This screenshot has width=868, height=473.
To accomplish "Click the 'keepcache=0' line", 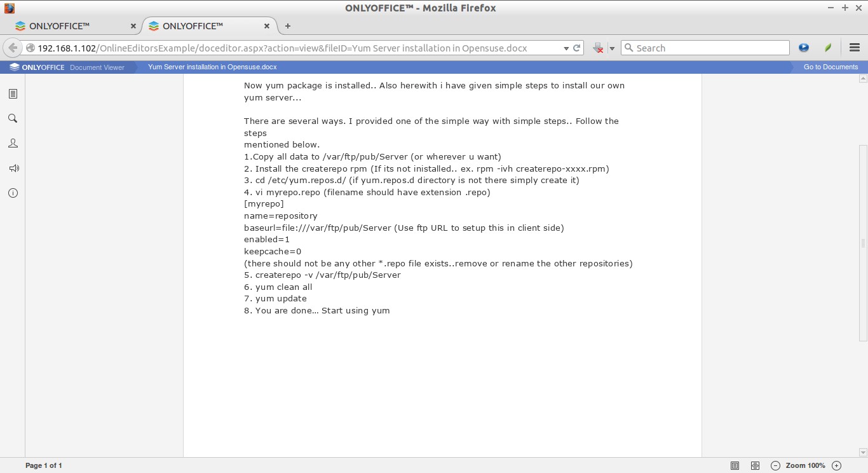I will click(273, 251).
